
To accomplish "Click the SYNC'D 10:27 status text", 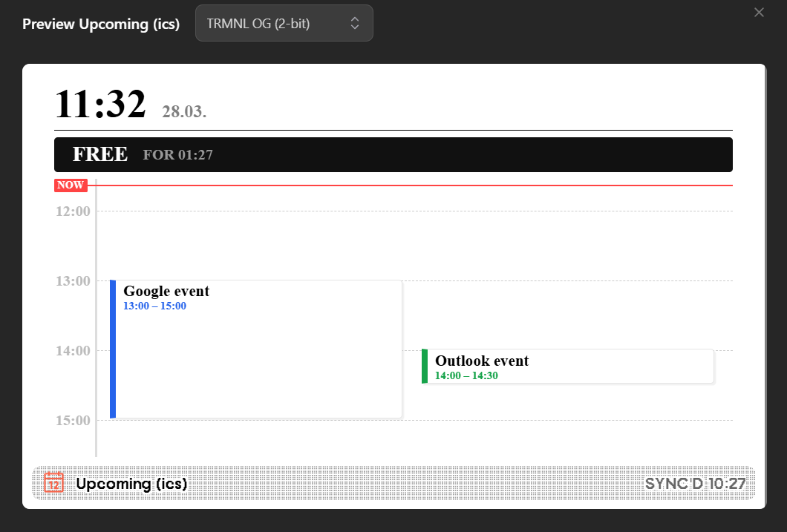I will tap(695, 483).
